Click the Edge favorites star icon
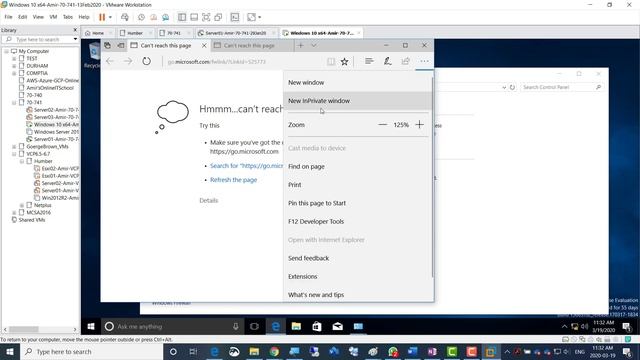 click(344, 61)
